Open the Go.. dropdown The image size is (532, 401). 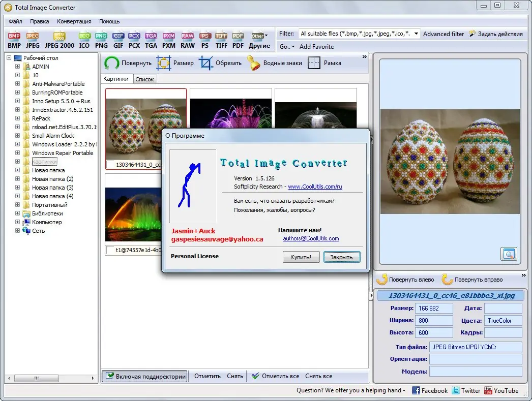[287, 47]
